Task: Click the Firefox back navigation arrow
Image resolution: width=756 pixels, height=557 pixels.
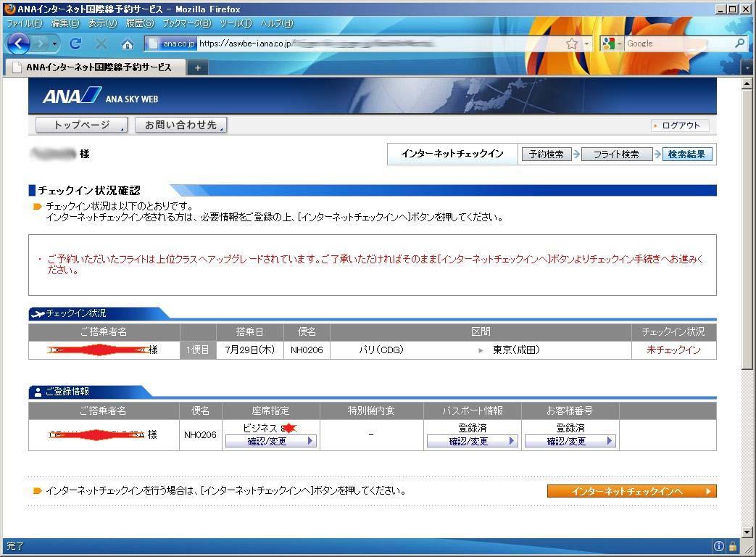Action: coord(18,44)
